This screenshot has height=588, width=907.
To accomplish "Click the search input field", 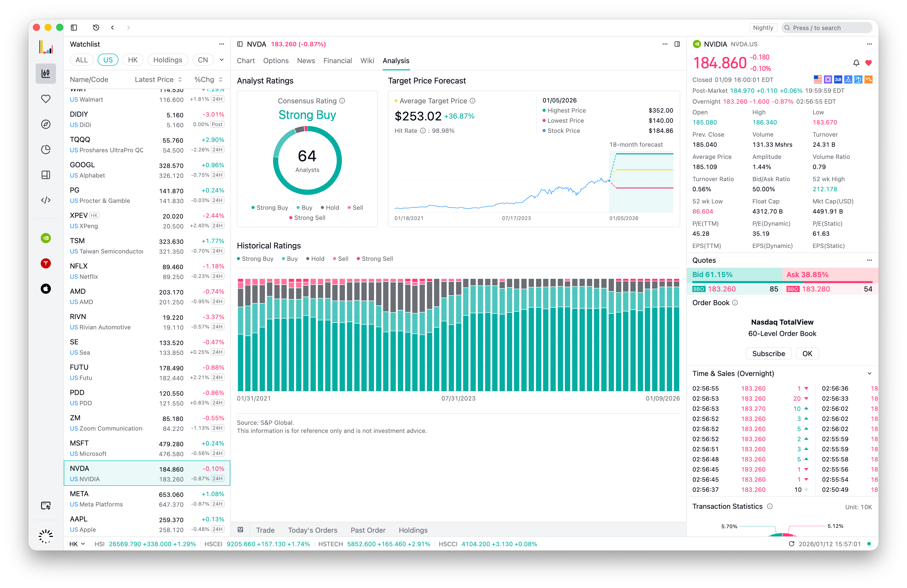I will (x=827, y=28).
